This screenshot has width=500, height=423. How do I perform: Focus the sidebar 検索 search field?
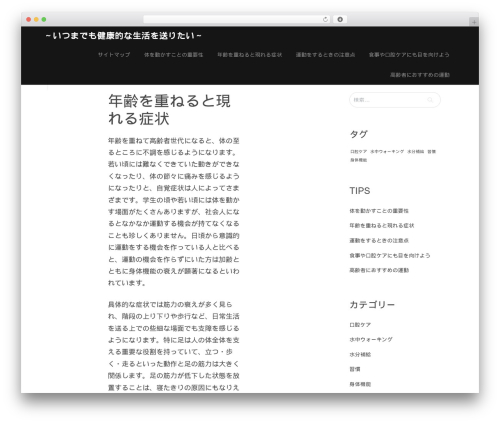[x=395, y=100]
